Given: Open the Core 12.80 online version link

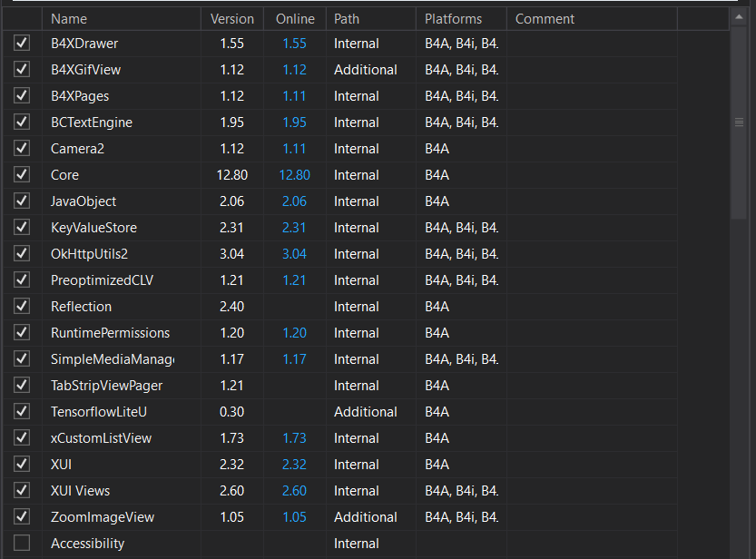Looking at the screenshot, I should (294, 174).
